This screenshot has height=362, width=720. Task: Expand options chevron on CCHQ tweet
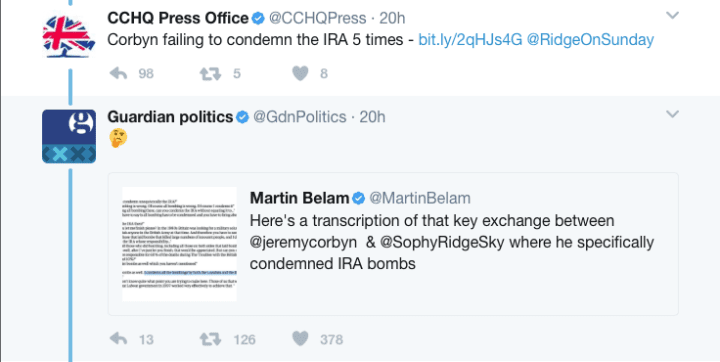coord(672,16)
